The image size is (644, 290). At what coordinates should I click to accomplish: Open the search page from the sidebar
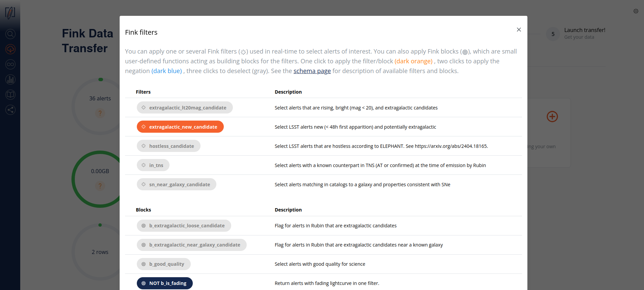point(10,34)
